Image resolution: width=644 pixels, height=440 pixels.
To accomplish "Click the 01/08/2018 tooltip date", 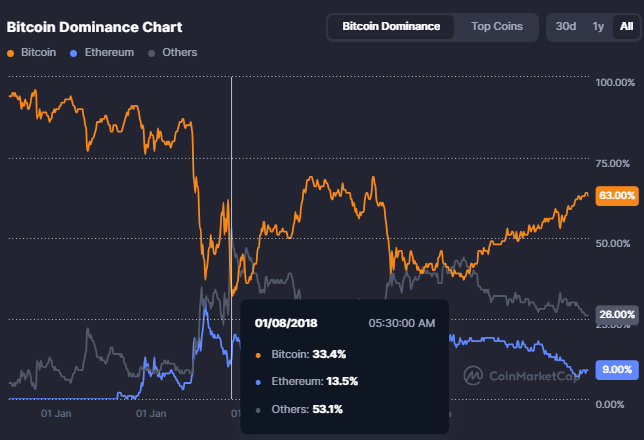I will click(288, 323).
